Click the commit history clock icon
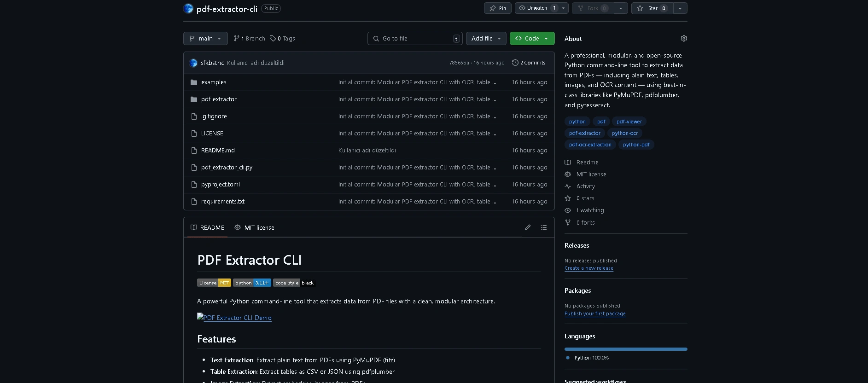Image resolution: width=868 pixels, height=383 pixels. [515, 63]
